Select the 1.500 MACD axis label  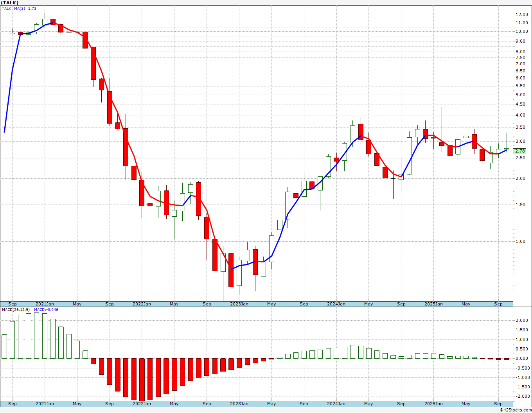(522, 330)
